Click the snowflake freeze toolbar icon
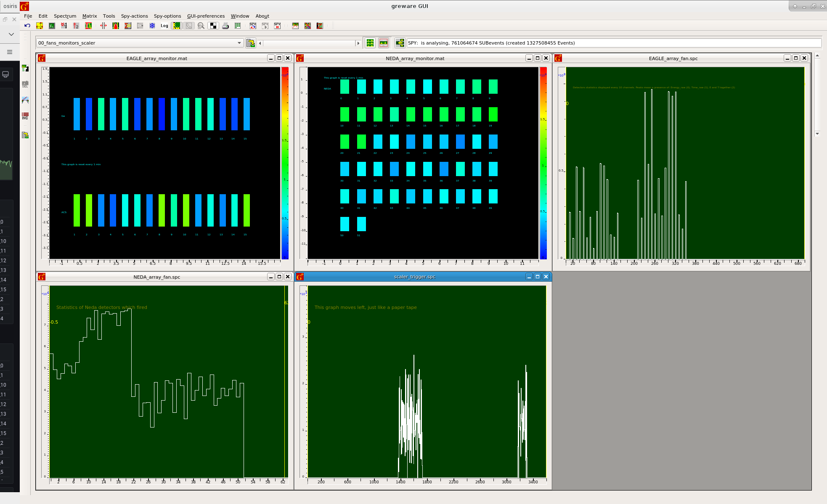This screenshot has width=827, height=504. coord(152,26)
